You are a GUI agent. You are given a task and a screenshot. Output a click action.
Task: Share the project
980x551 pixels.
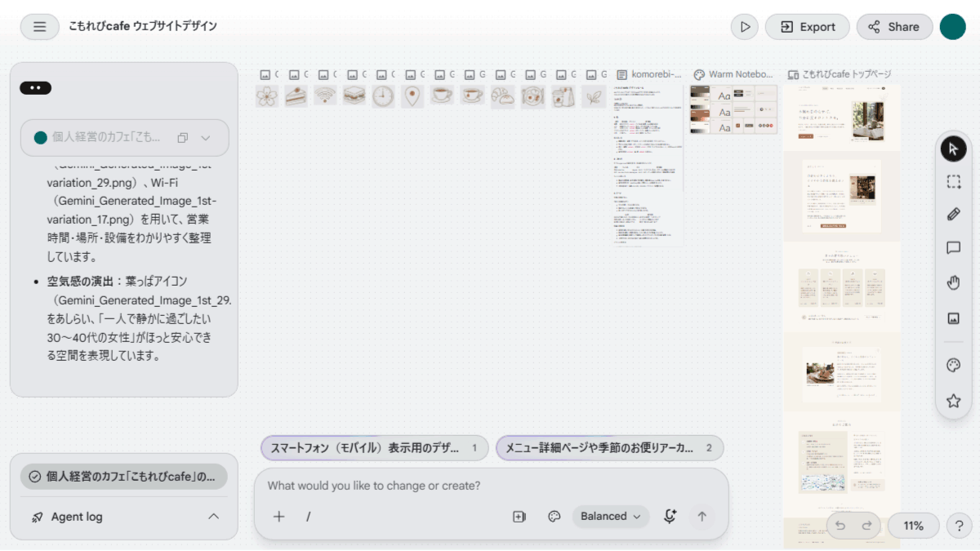click(x=894, y=27)
